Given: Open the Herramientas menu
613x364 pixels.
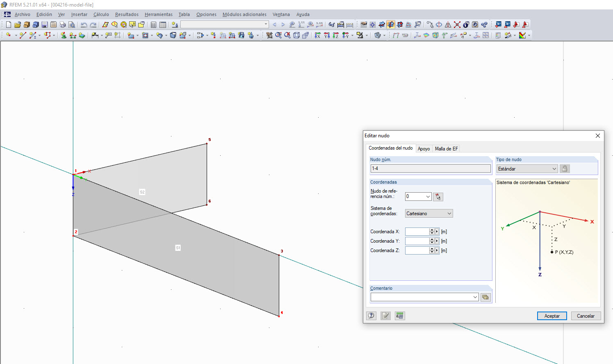Looking at the screenshot, I should point(159,14).
